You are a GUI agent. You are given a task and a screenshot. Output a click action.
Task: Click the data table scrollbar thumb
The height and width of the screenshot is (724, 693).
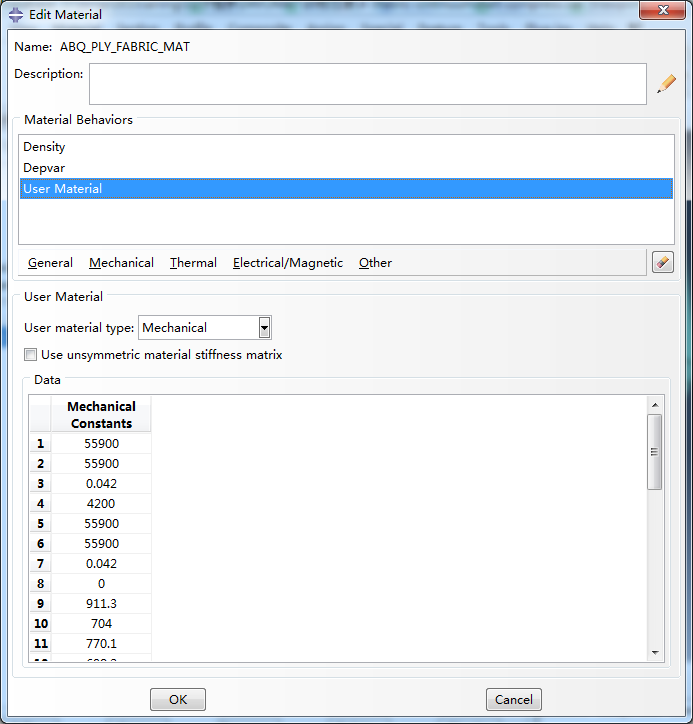point(655,452)
